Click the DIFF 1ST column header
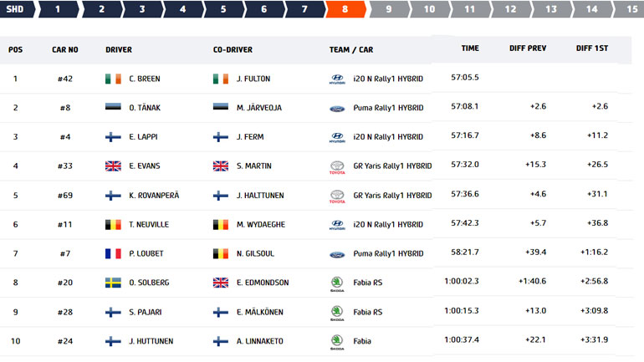644x362 pixels. 592,48
